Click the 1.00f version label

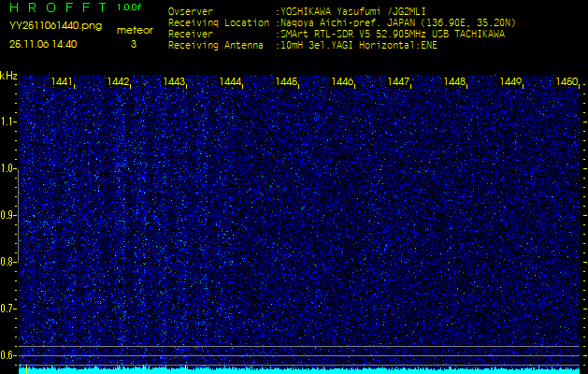130,7
